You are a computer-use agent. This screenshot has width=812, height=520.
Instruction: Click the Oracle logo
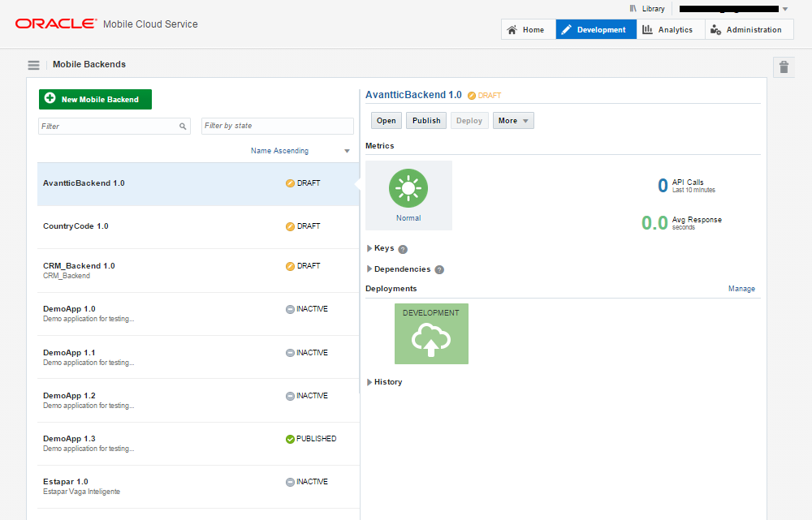56,24
